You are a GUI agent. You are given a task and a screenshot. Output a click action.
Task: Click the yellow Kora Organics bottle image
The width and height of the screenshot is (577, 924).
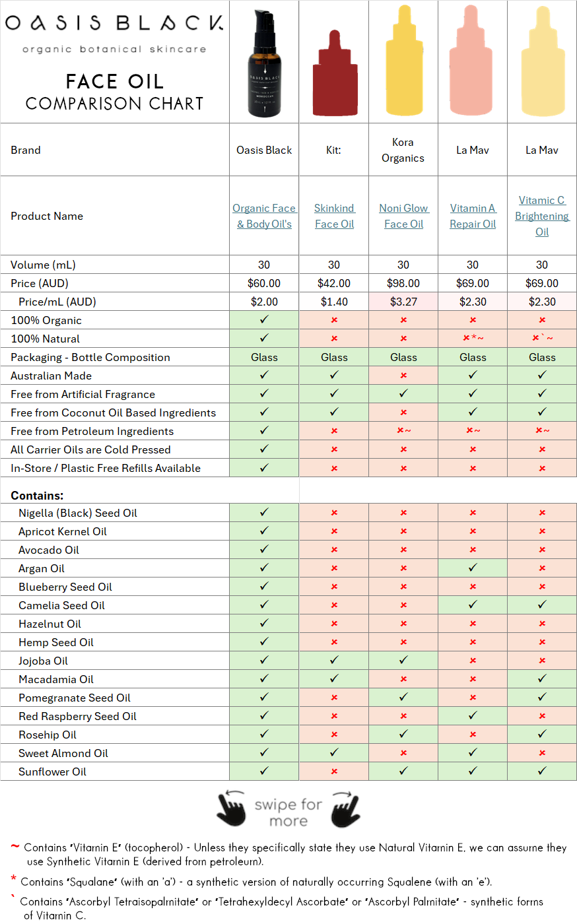coord(403,63)
